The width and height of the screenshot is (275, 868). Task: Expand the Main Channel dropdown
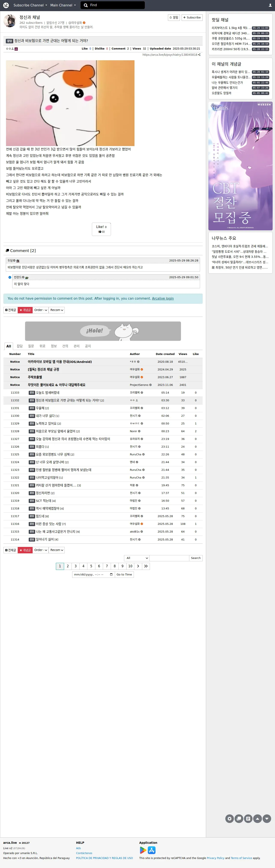click(x=63, y=5)
